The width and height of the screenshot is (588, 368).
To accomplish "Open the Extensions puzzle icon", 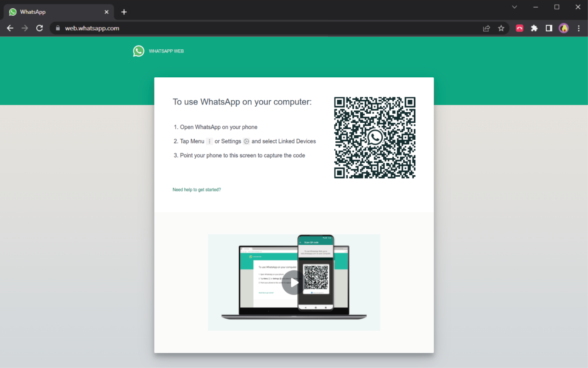I will pyautogui.click(x=534, y=28).
